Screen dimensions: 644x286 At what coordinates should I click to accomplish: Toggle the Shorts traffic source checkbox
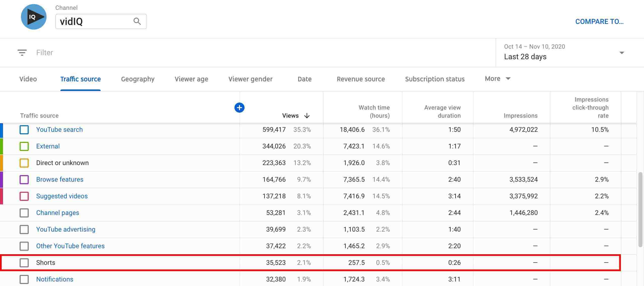click(24, 263)
